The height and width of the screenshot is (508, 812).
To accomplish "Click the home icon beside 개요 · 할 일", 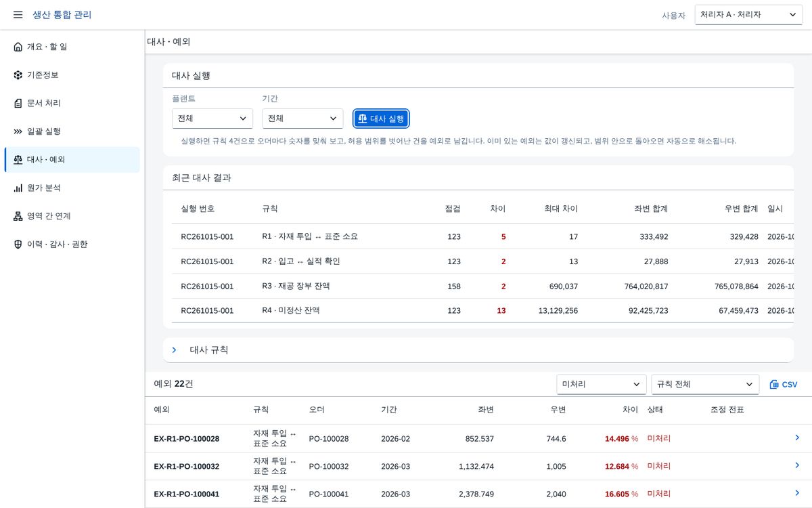I will tap(18, 47).
